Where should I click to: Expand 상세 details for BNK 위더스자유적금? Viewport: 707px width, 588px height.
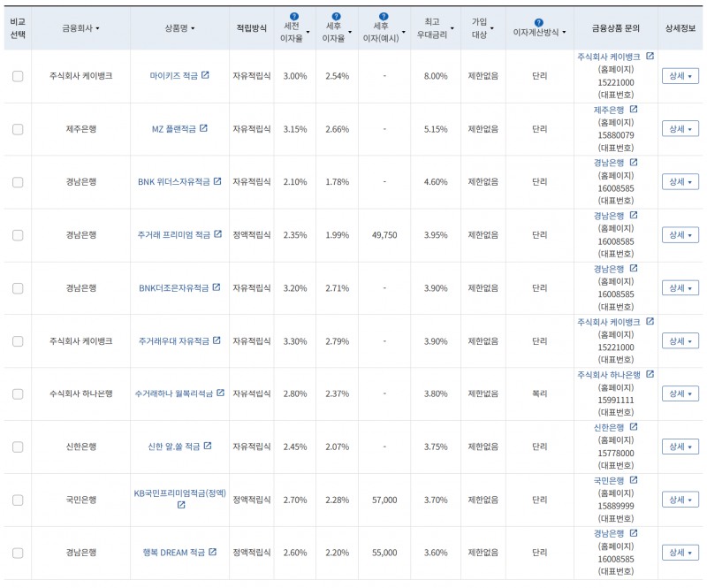[x=680, y=182]
